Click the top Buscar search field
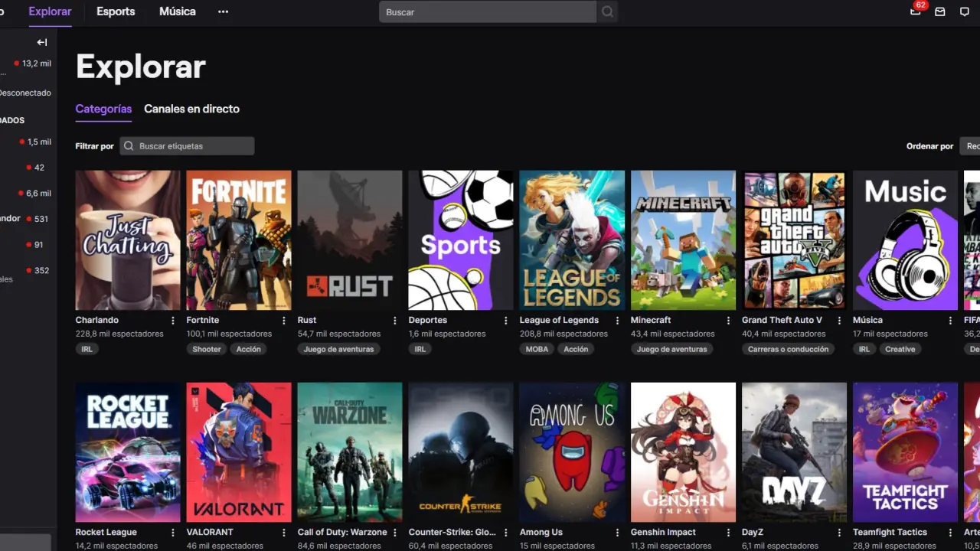The height and width of the screenshot is (551, 980). point(488,12)
